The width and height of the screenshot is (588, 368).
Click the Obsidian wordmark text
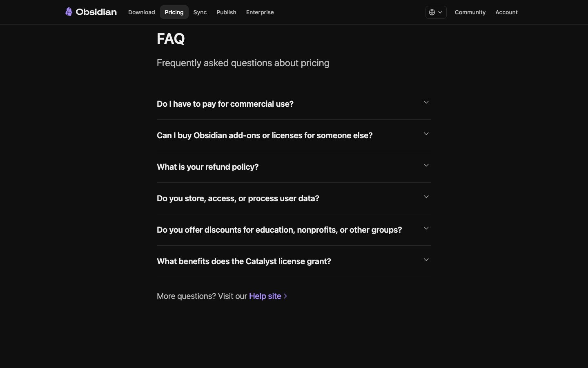[x=96, y=12]
